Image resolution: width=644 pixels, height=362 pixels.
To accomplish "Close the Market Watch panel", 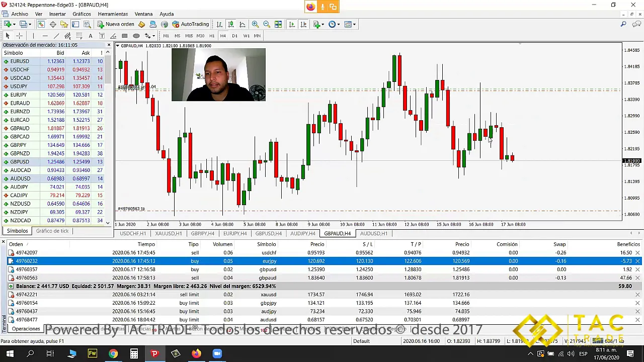I will point(109,45).
